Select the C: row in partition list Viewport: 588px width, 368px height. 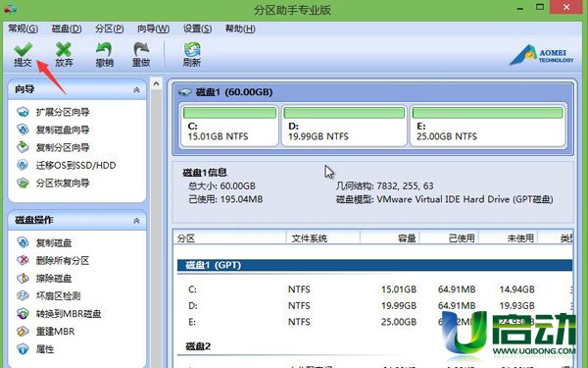[374, 289]
